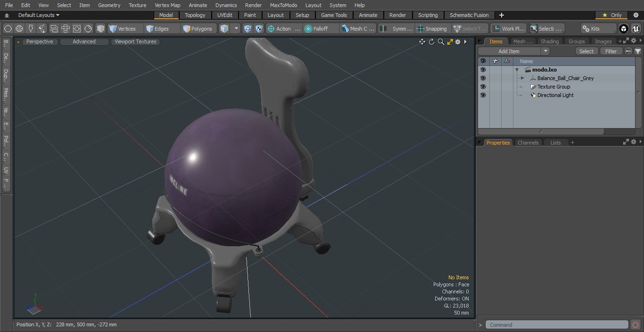
Task: Click the Work Plane button
Action: (x=508, y=29)
